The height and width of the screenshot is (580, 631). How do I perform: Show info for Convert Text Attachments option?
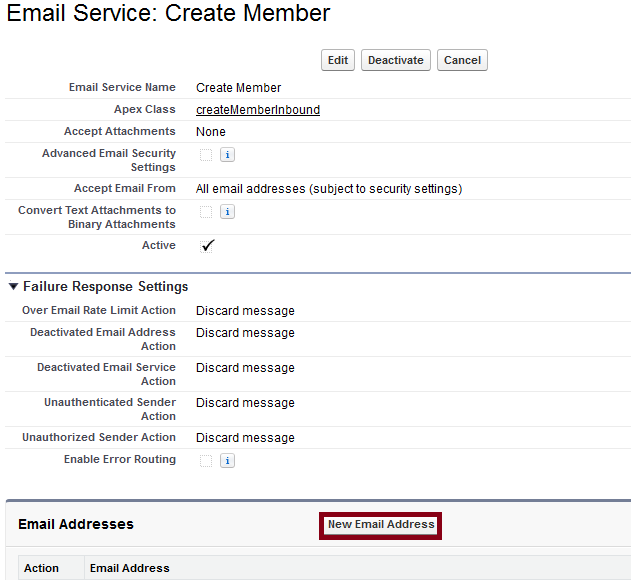[x=227, y=212]
